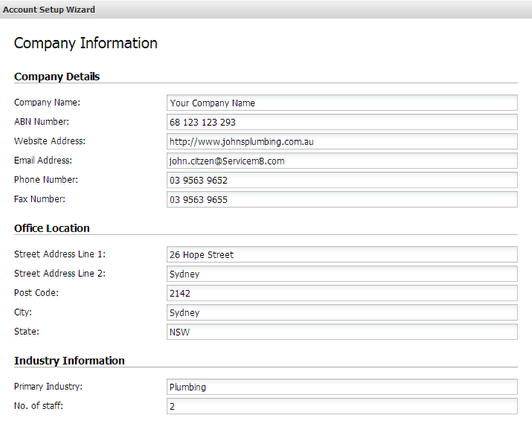Click the Company Details section header

coord(57,76)
